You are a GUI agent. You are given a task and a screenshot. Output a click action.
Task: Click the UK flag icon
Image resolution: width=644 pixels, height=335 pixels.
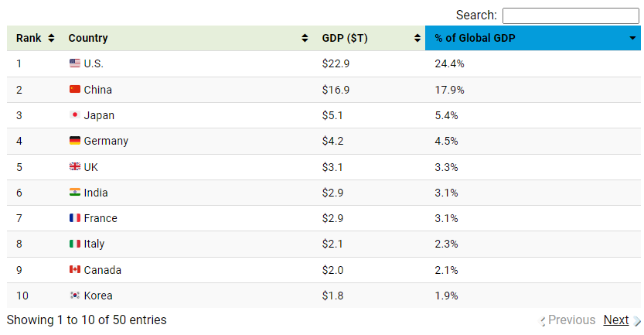coord(74,167)
